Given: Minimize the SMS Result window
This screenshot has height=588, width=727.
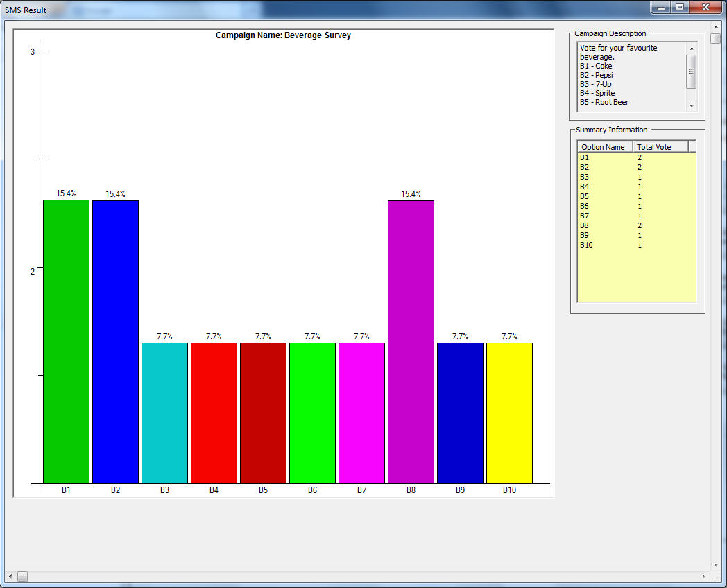Looking at the screenshot, I should [661, 7].
